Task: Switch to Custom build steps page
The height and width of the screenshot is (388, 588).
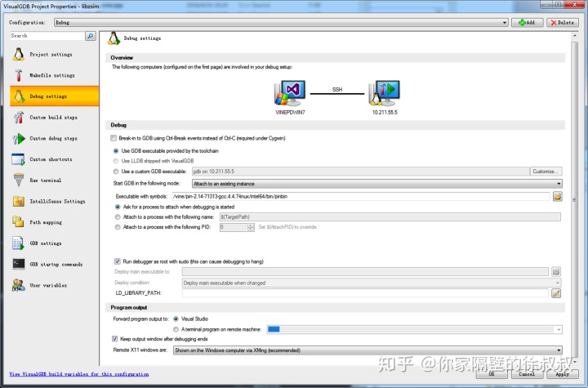Action: (x=55, y=118)
